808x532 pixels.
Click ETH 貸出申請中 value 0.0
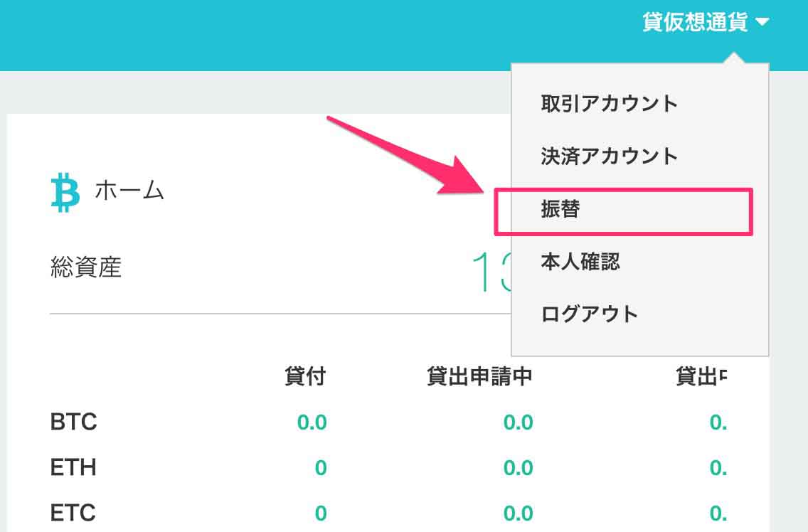click(518, 468)
